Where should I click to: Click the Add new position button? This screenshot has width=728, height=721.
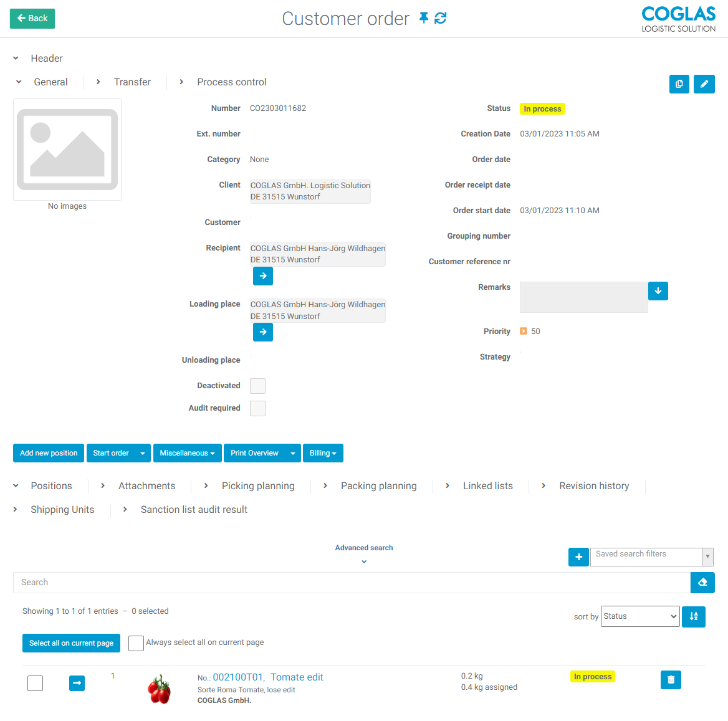point(49,453)
